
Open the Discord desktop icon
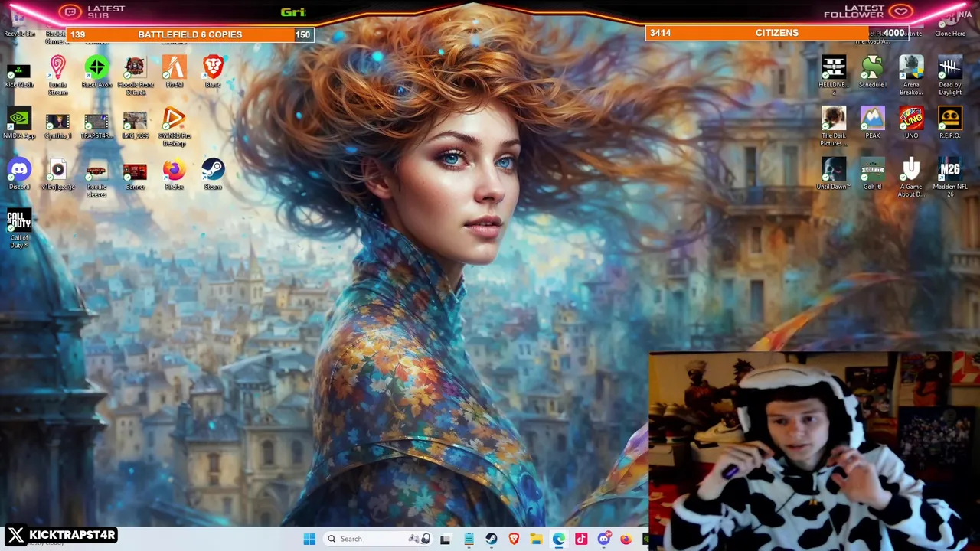coord(19,175)
